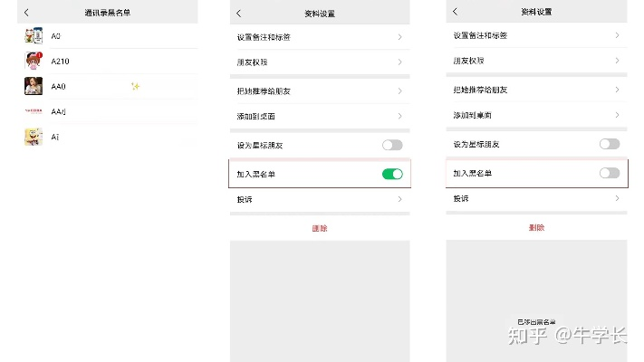Image resolution: width=644 pixels, height=362 pixels.
Task: Tap the 通讯录黑名单 title text
Action: point(107,13)
